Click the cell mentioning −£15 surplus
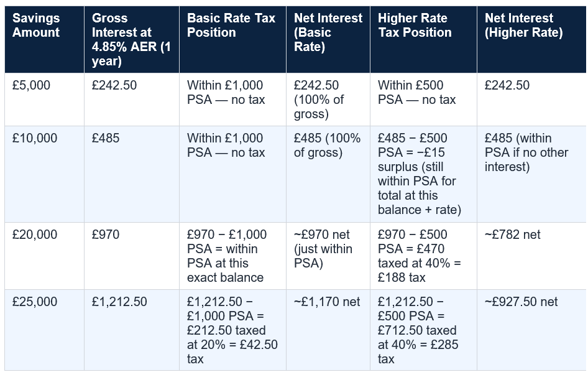Screen dimensions: 588x372 pos(423,174)
